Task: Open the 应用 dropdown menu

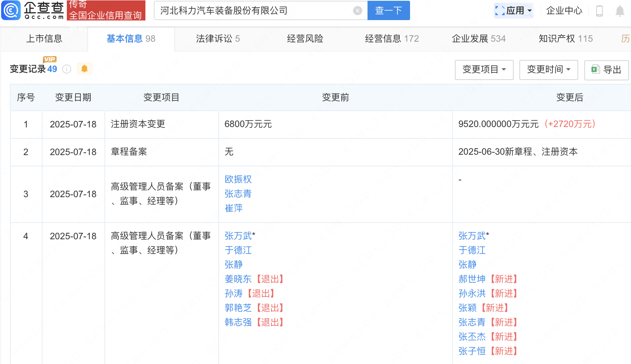Action: (514, 11)
